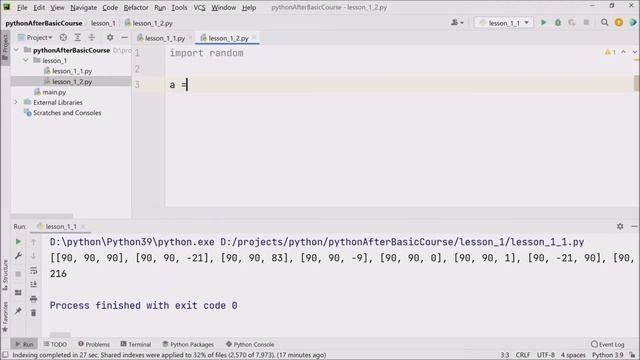Toggle soft-wrap in Run console
This screenshot has height=360, width=640.
click(x=33, y=270)
